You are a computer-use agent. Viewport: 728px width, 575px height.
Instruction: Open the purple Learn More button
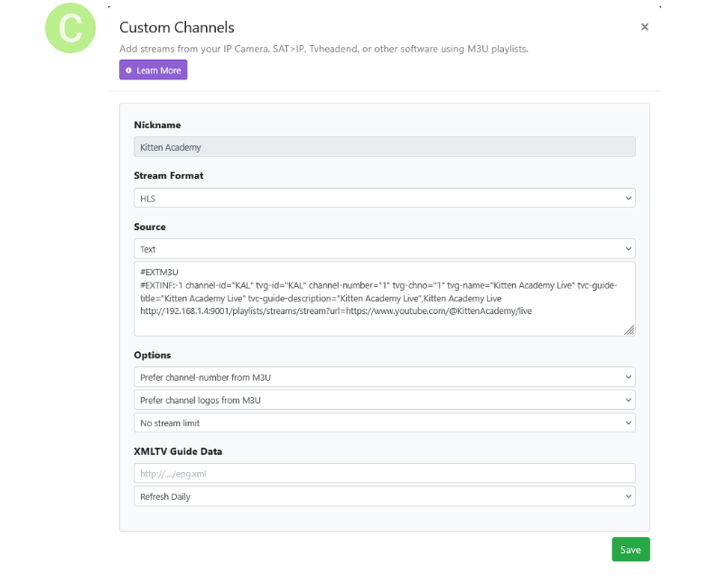pyautogui.click(x=153, y=70)
